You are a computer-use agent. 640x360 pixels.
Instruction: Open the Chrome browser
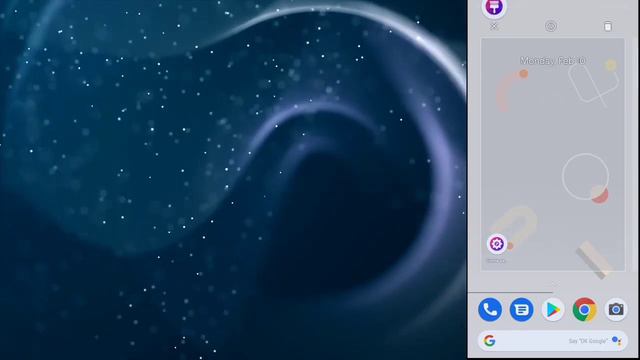coord(584,310)
